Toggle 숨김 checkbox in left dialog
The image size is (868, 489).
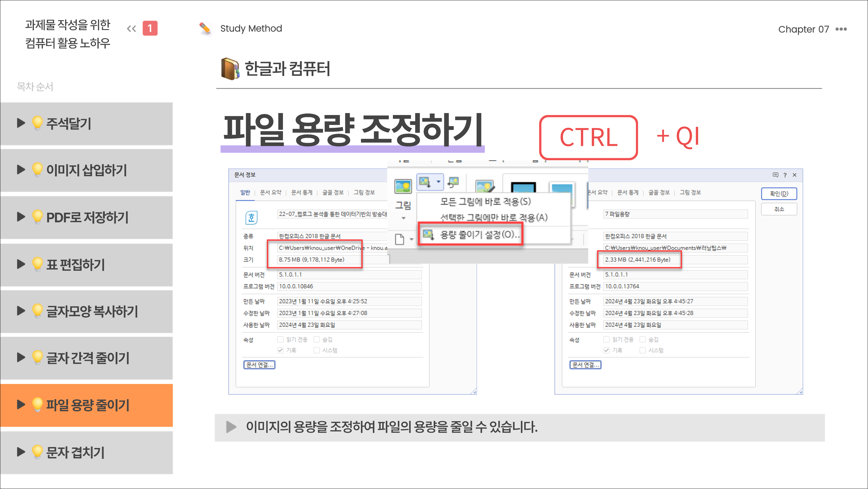tap(316, 339)
